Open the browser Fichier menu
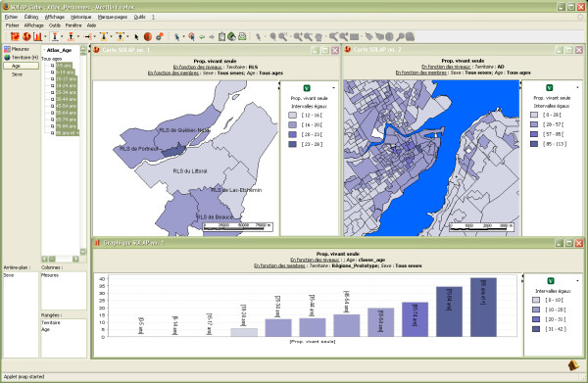The width and height of the screenshot is (588, 383). point(11,17)
